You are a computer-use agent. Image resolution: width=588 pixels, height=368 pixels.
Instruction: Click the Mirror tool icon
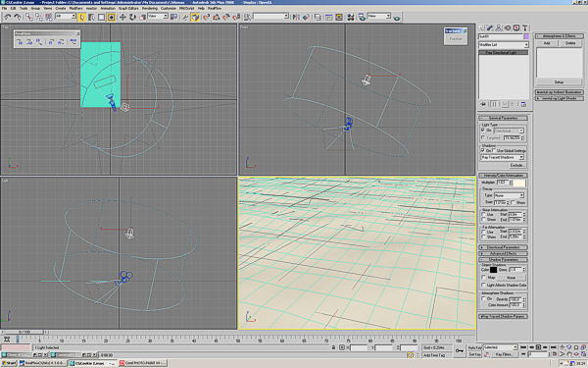[296, 17]
